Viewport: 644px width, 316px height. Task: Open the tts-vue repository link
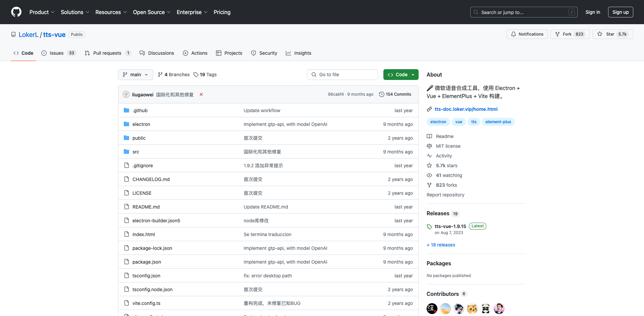coord(54,35)
